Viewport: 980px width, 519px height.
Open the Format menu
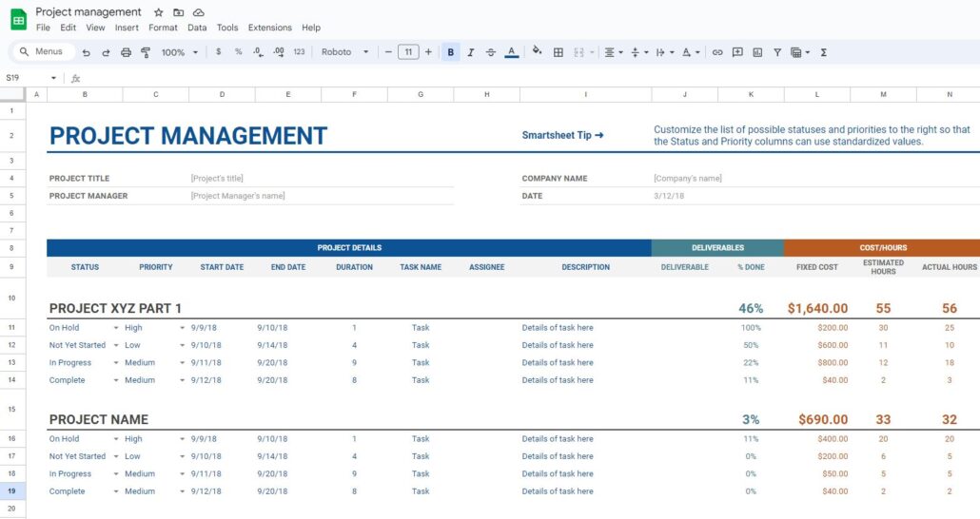[163, 28]
